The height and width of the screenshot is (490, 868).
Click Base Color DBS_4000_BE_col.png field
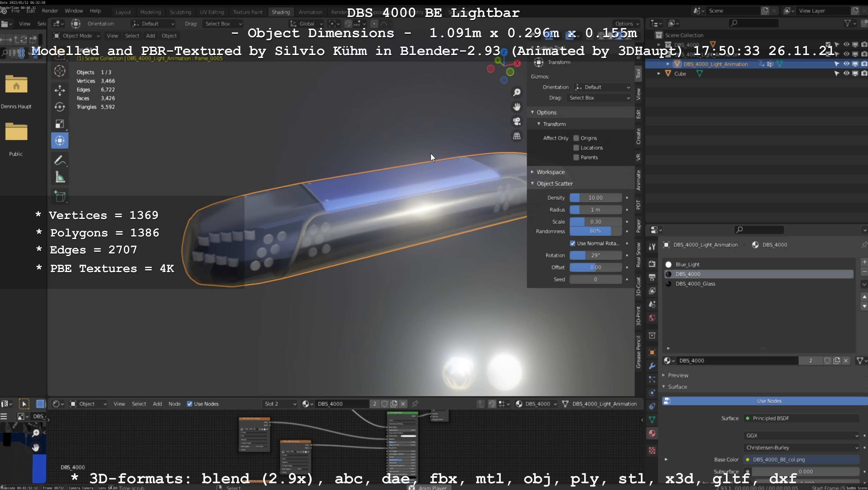pos(802,460)
